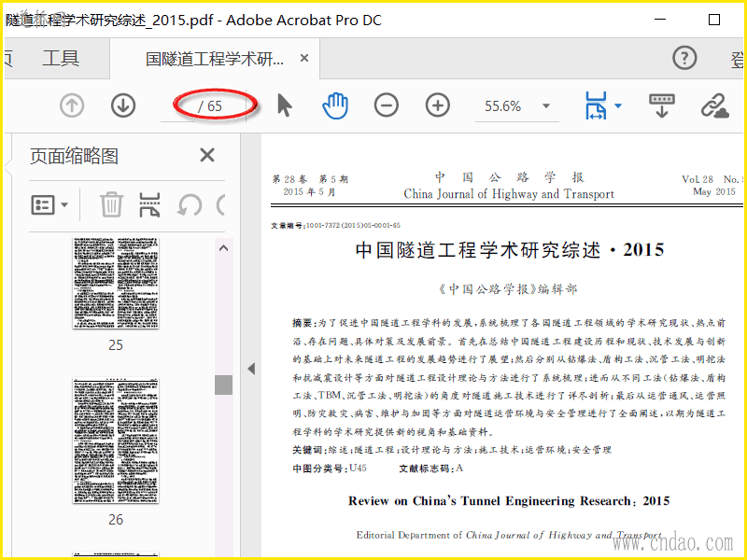Click the English title Review on China's Tunnel Engineering Research
The width and height of the screenshot is (747, 560).
pos(509,501)
